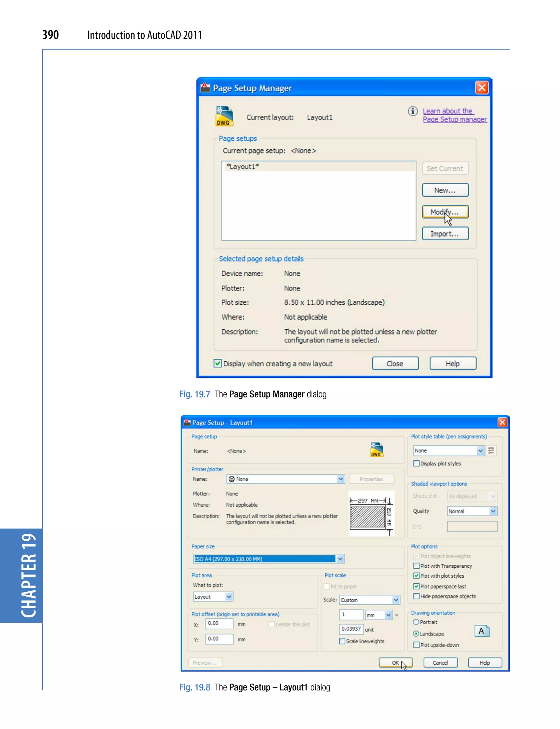The height and width of the screenshot is (729, 560).
Task: Toggle Plot with plot styles checkbox
Action: pos(416,576)
